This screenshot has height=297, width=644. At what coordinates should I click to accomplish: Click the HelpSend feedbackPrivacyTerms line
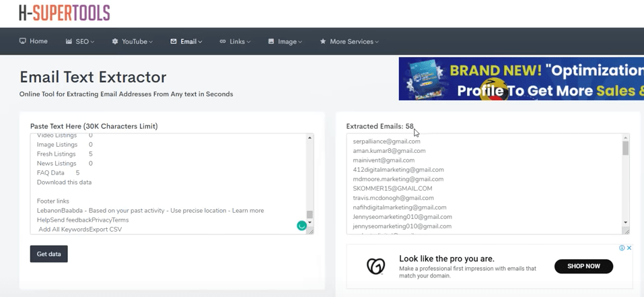pyautogui.click(x=83, y=220)
